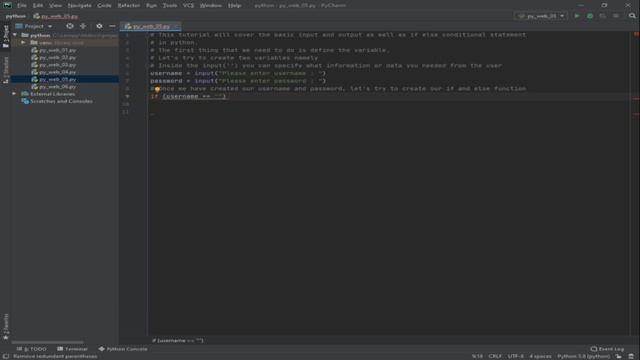Image resolution: width=640 pixels, height=360 pixels.
Task: Start debugging with the green bug icon
Action: pyautogui.click(x=590, y=16)
